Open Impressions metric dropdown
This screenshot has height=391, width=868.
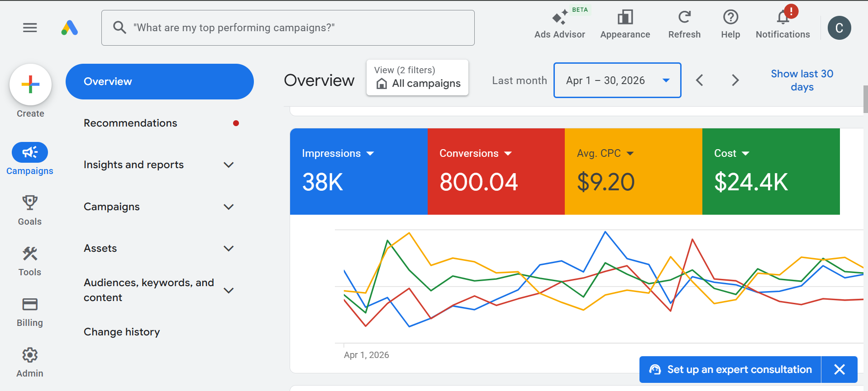click(370, 154)
